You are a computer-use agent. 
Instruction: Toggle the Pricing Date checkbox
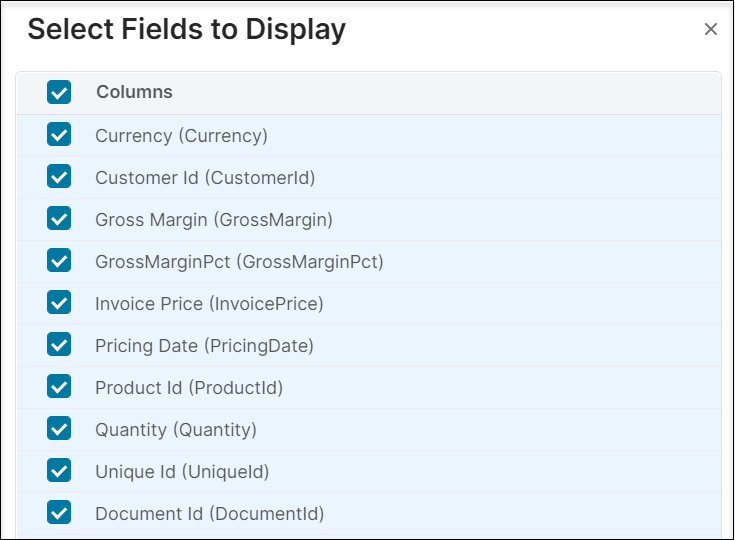click(x=59, y=345)
